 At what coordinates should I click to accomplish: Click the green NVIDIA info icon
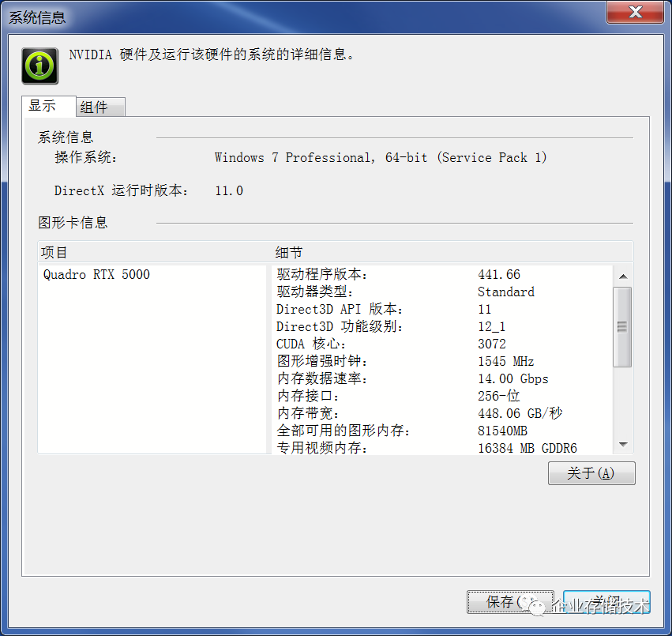39,66
